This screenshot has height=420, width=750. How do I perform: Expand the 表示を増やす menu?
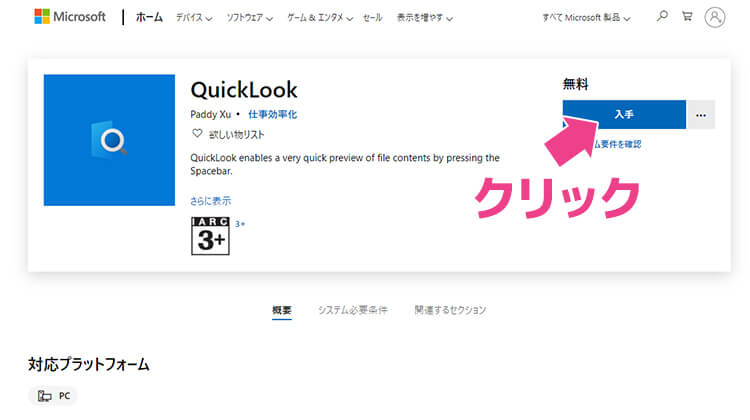point(424,18)
